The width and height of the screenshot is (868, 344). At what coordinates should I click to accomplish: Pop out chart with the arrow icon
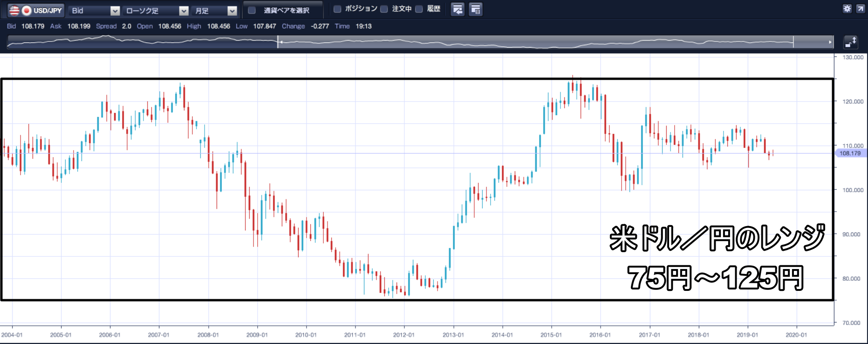coord(860,8)
